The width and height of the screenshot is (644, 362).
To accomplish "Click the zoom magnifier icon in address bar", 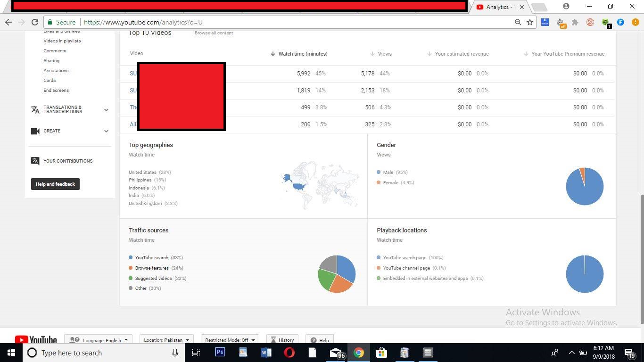I will tap(518, 22).
